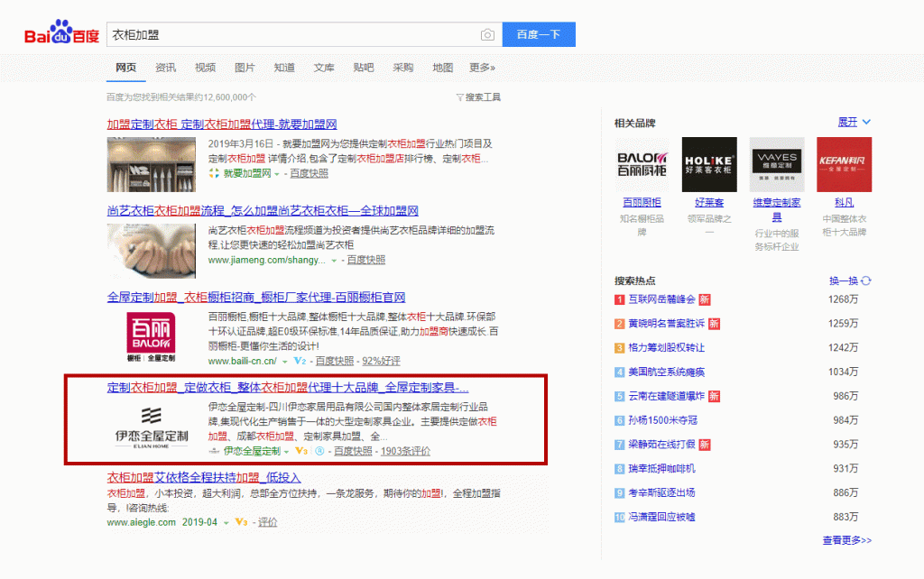Open hot search 黄晓明名誉案胜诉
Viewport: 924px width, 579px height.
coord(667,324)
